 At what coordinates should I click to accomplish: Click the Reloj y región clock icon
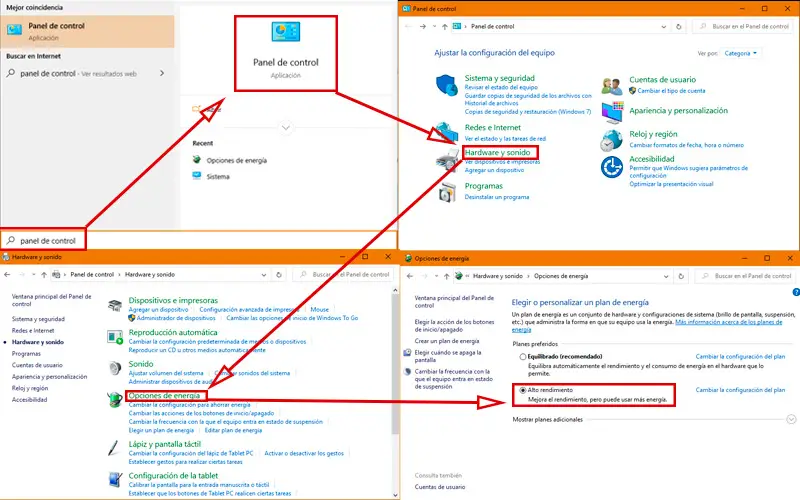click(x=611, y=140)
